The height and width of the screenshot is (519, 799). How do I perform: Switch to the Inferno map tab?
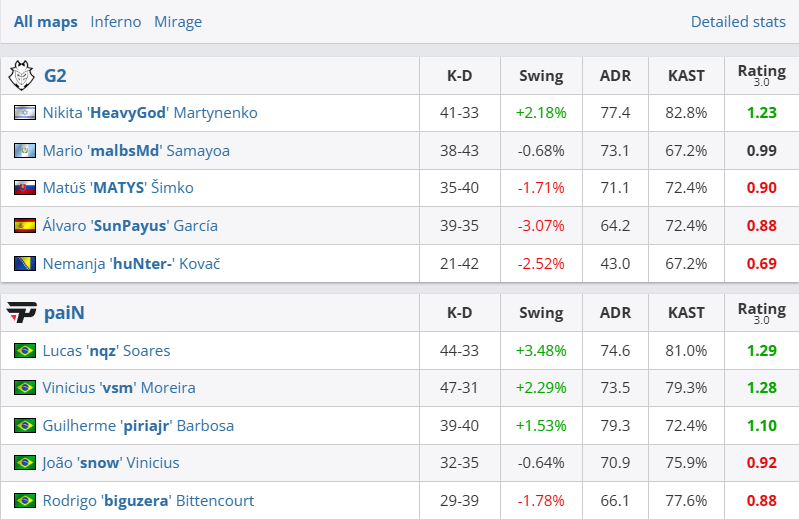point(115,22)
